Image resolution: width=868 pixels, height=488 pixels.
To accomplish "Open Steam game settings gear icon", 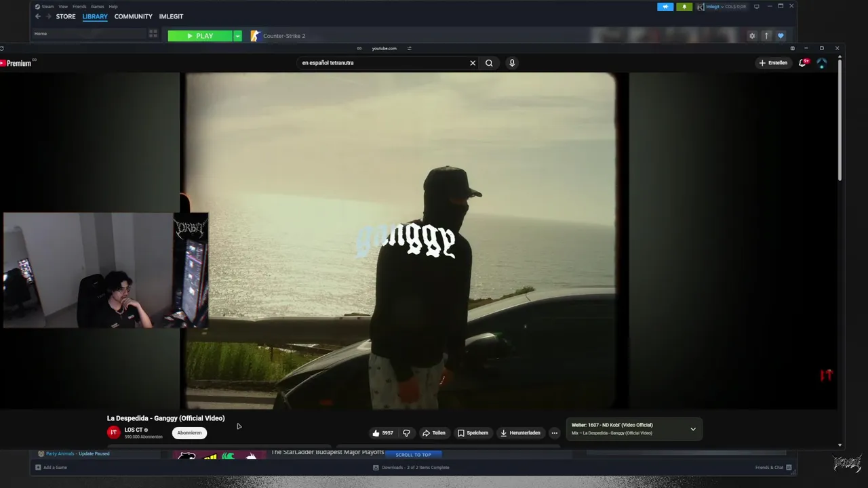I will [752, 36].
